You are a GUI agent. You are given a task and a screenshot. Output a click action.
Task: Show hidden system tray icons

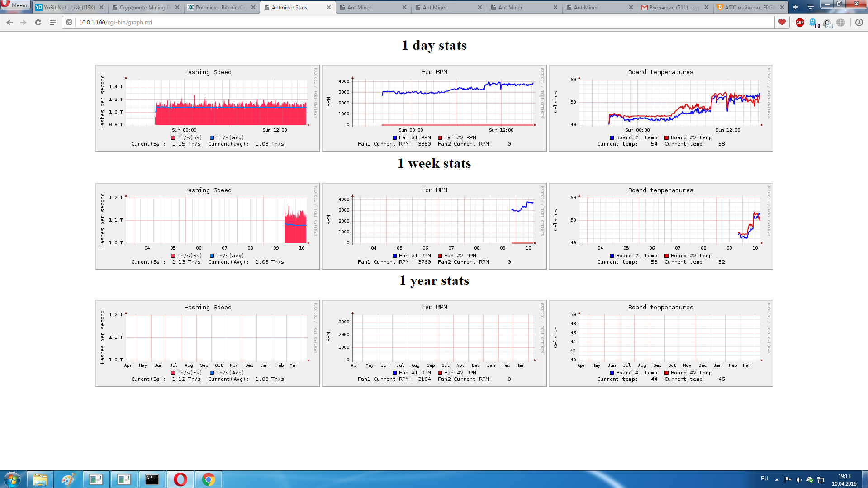tap(777, 479)
